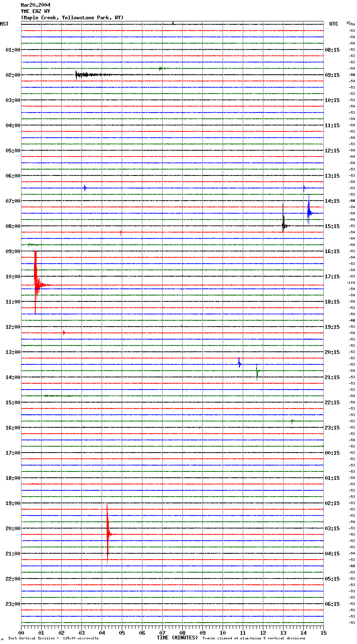This screenshot has width=357, height=644.
Task: Click the Each Vertical Division 125.00 microvolts note
Action: [x=53, y=638]
